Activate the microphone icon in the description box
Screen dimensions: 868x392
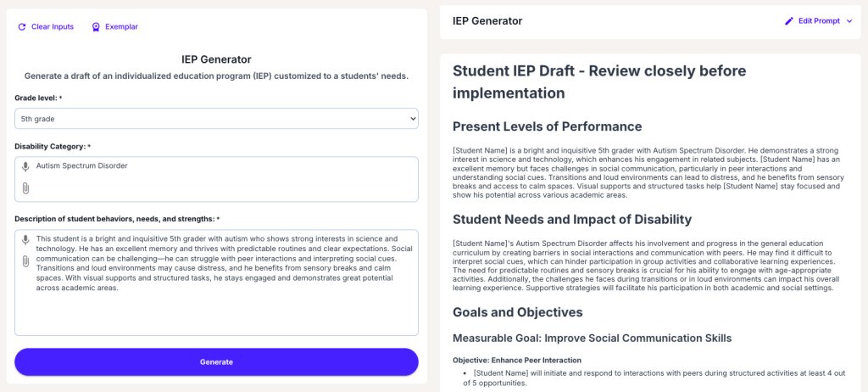[x=25, y=240]
